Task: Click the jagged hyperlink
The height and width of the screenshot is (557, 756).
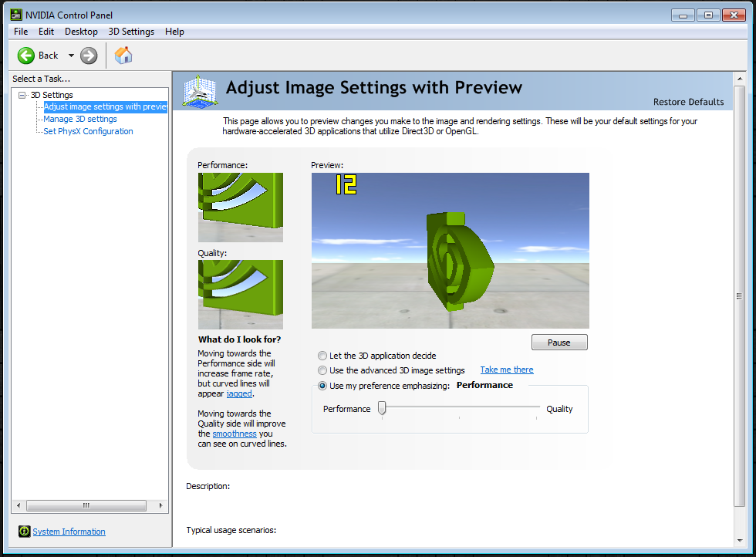Action: [x=239, y=393]
